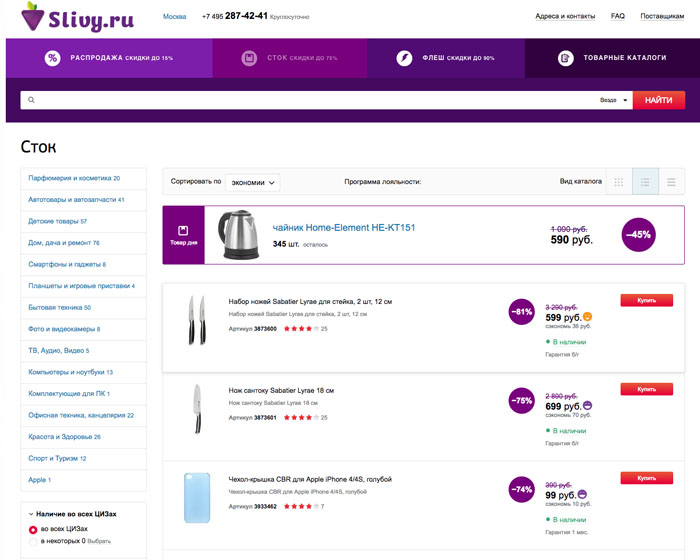Open the Флеш discounts tab
This screenshot has height=560, width=700.
[446, 58]
